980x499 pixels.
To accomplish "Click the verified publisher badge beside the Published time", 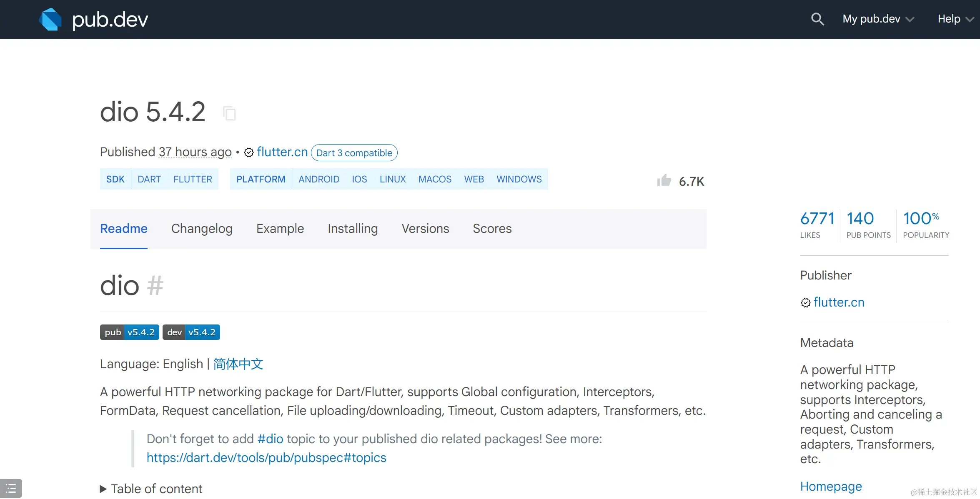I will tap(249, 152).
